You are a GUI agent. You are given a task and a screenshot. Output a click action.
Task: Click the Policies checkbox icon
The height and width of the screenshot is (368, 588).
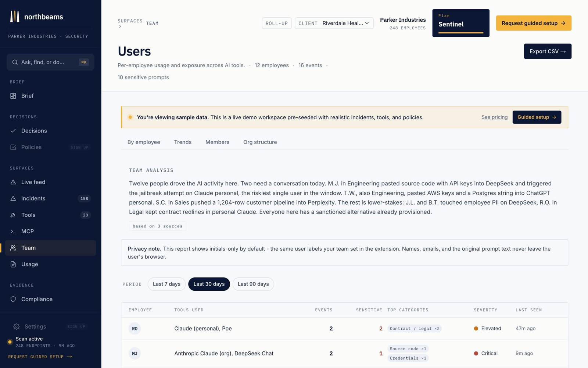tap(13, 147)
